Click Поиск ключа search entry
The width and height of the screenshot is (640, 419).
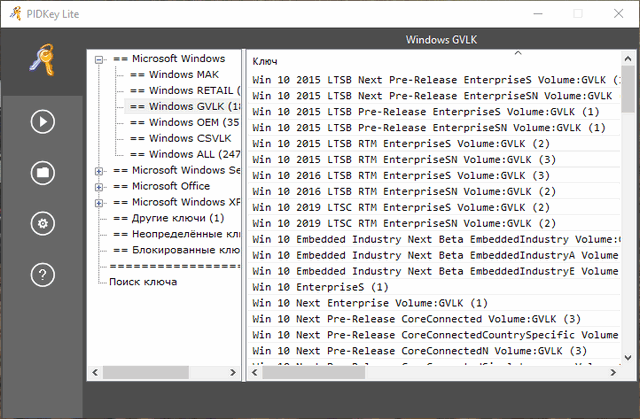pyautogui.click(x=144, y=281)
